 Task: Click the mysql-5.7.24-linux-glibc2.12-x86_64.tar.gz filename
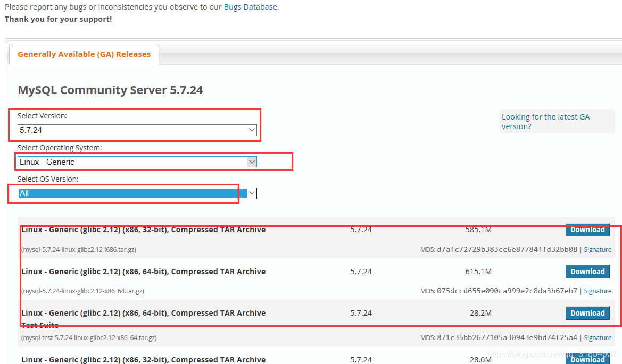click(83, 291)
